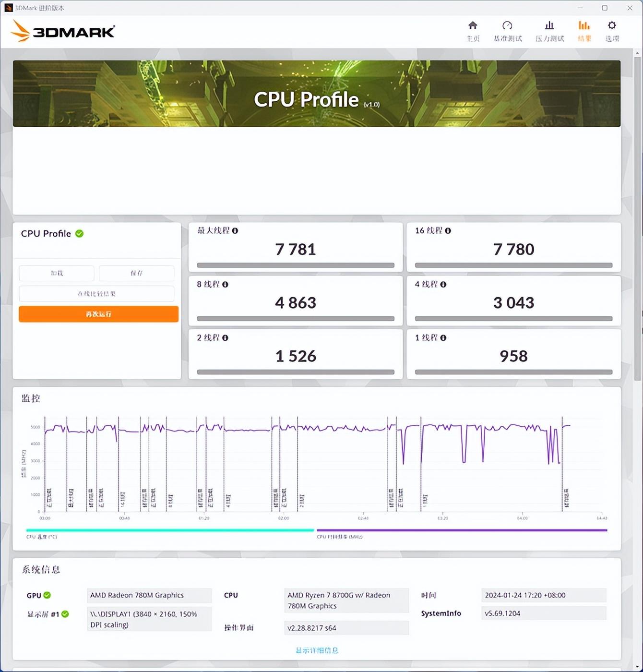Viewport: 643px width, 672px height.
Task: Select the 1 线程 score 958
Action: [513, 356]
